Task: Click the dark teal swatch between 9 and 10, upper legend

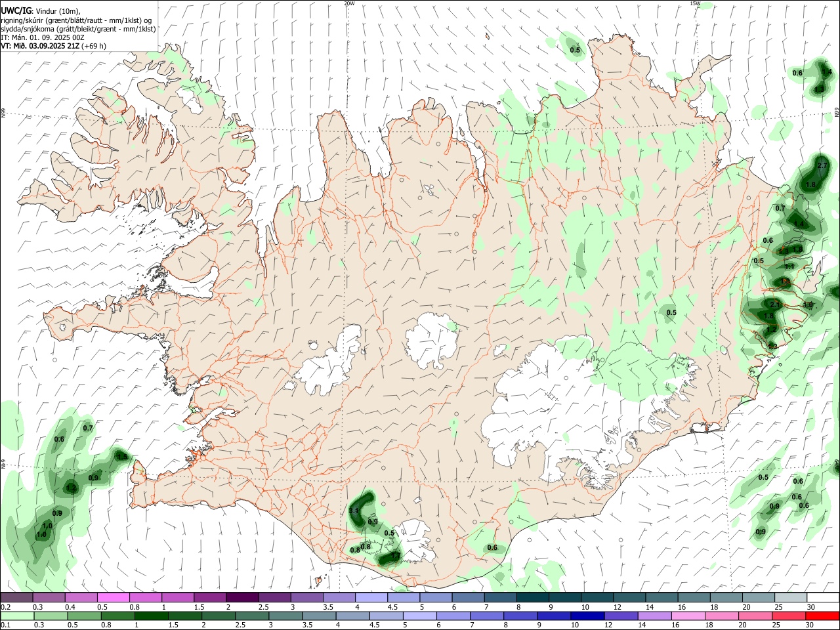Action: (564, 597)
